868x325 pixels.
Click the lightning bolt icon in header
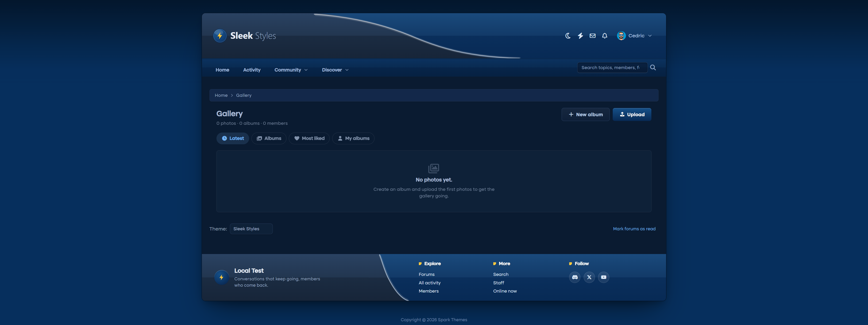(580, 36)
